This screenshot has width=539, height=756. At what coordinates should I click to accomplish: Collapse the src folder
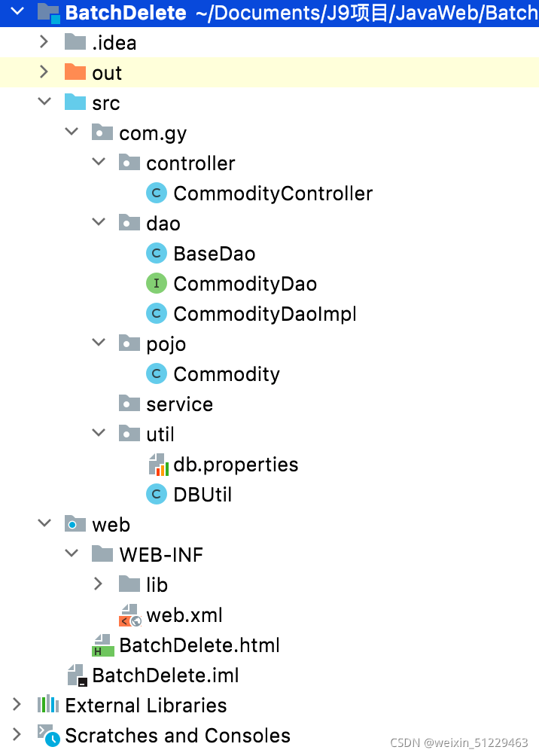tap(44, 102)
